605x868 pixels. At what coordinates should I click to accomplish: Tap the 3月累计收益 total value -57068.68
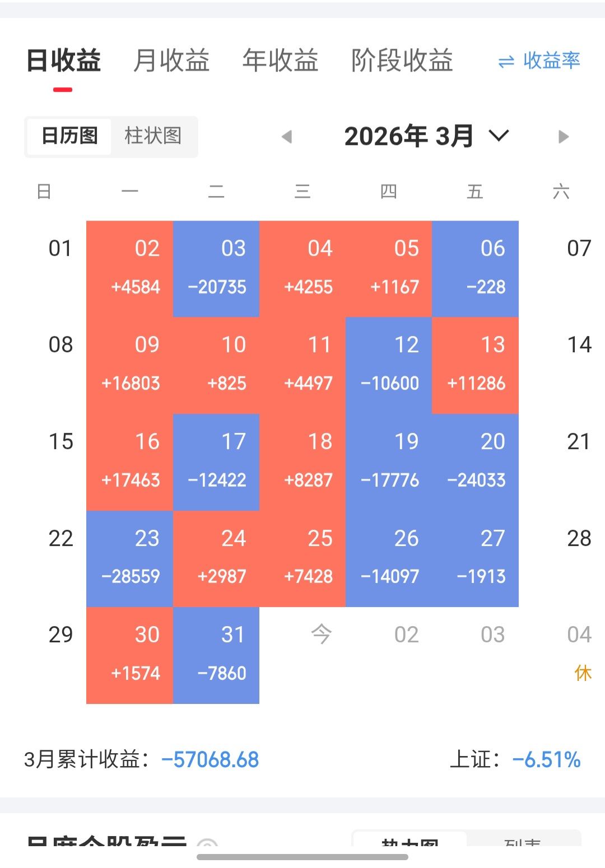(210, 760)
